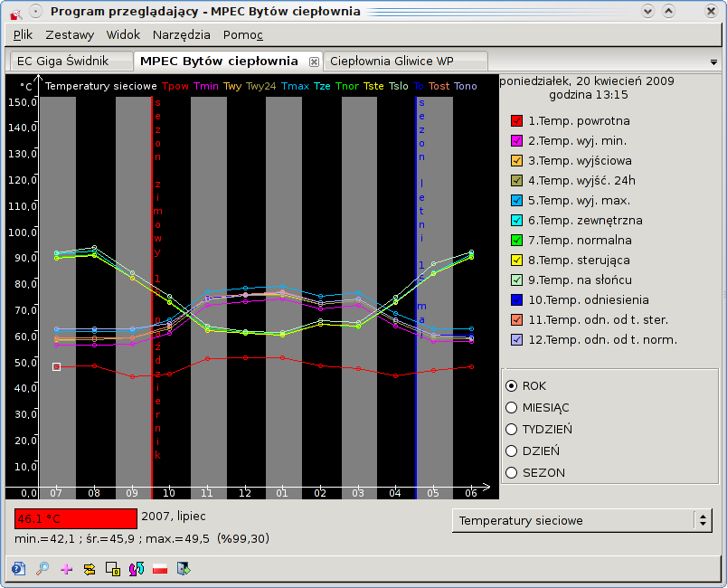Image resolution: width=727 pixels, height=588 pixels.
Task: Toggle 8.Temp. sterująca checkbox
Action: click(x=516, y=261)
